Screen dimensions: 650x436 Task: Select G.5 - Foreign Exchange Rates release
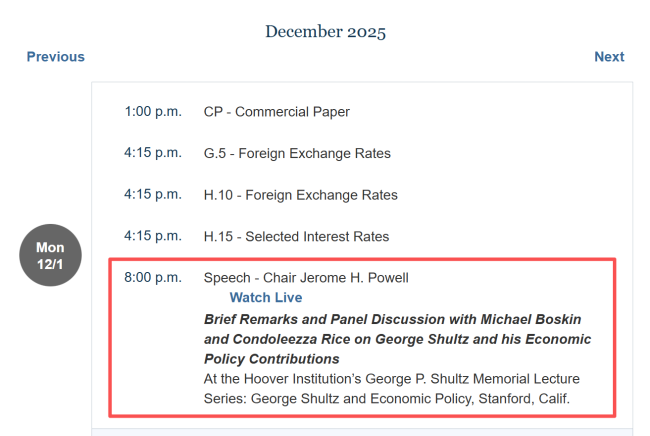coord(297,153)
